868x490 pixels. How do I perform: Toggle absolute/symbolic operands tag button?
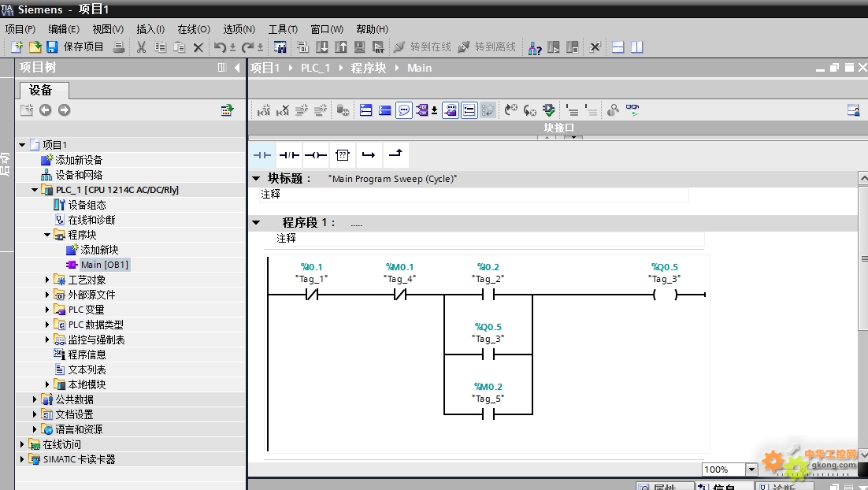(423, 110)
